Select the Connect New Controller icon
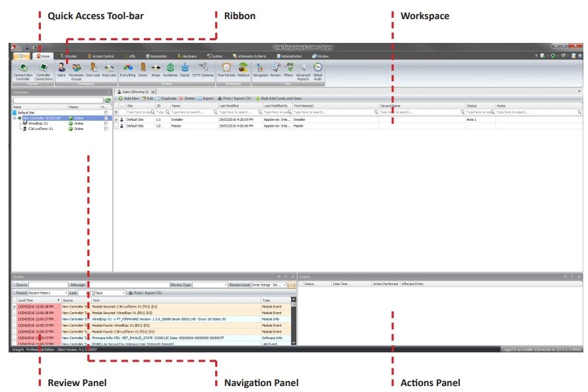 [x=24, y=70]
